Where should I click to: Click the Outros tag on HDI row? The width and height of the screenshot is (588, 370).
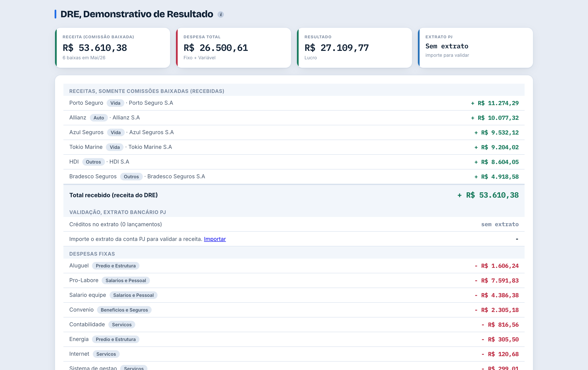(93, 162)
